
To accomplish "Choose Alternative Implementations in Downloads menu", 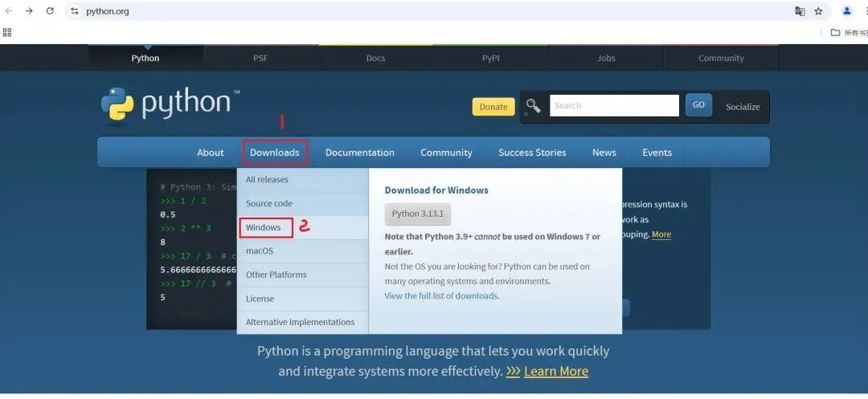I will coord(302,322).
